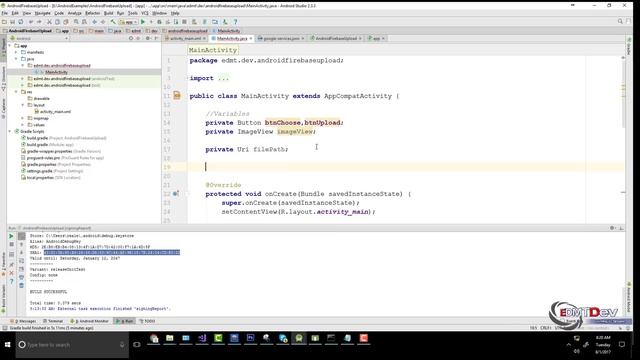Click the Make Project hammer icon
Screen dimensions: 640x360
coord(113,22)
